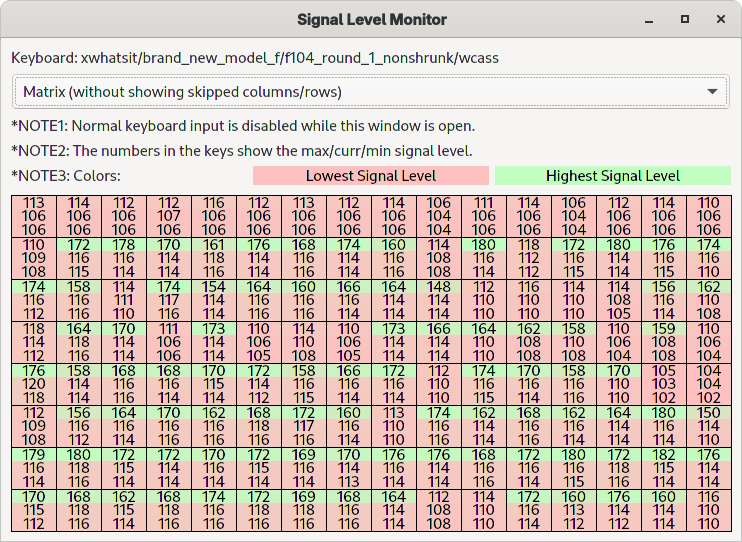Click the Highest Signal Level color legend
This screenshot has width=742, height=542.
(613, 176)
